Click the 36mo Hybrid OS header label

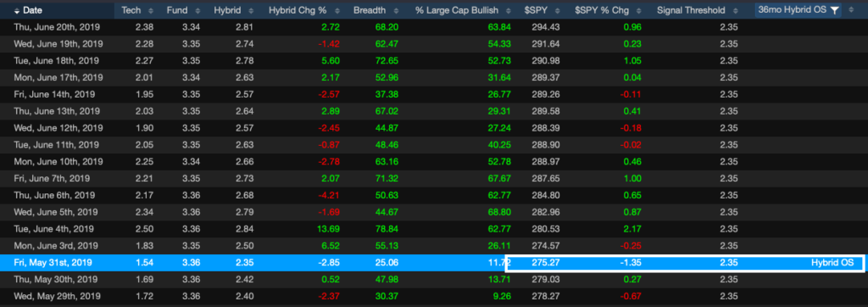793,10
